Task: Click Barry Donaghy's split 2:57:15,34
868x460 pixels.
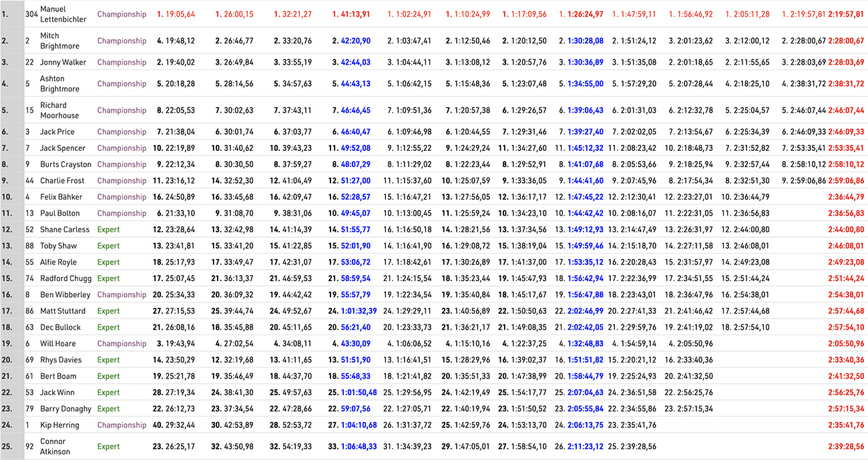Action: point(696,409)
